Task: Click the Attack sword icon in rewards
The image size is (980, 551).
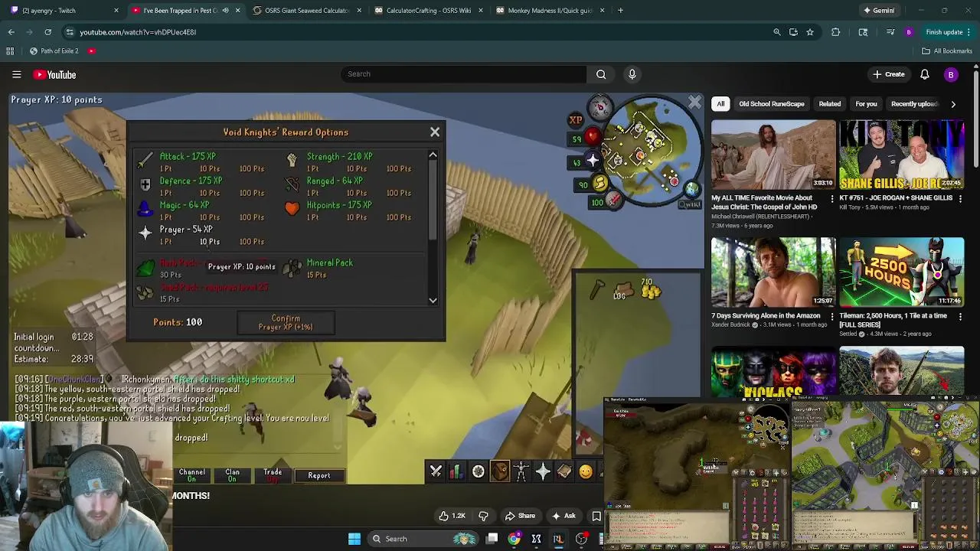Action: pyautogui.click(x=145, y=159)
